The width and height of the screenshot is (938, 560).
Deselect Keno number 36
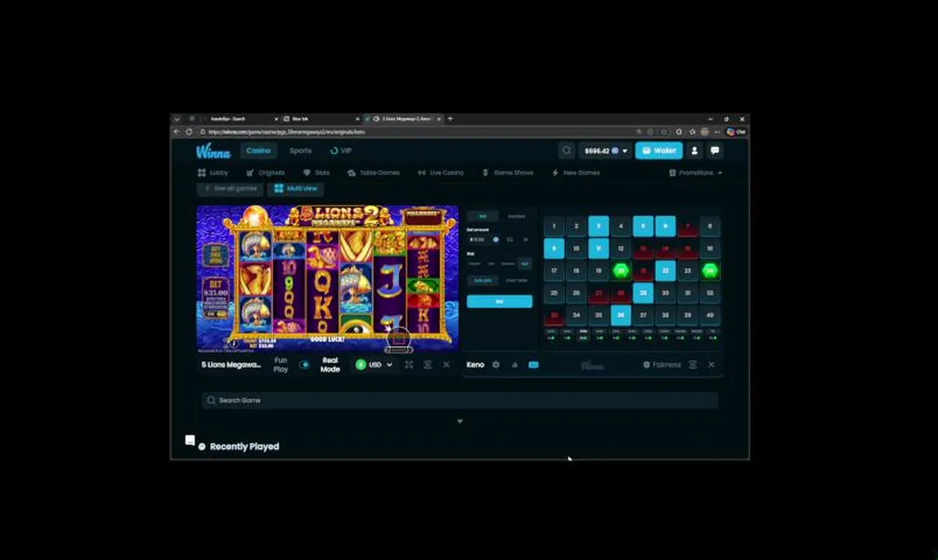[621, 316]
